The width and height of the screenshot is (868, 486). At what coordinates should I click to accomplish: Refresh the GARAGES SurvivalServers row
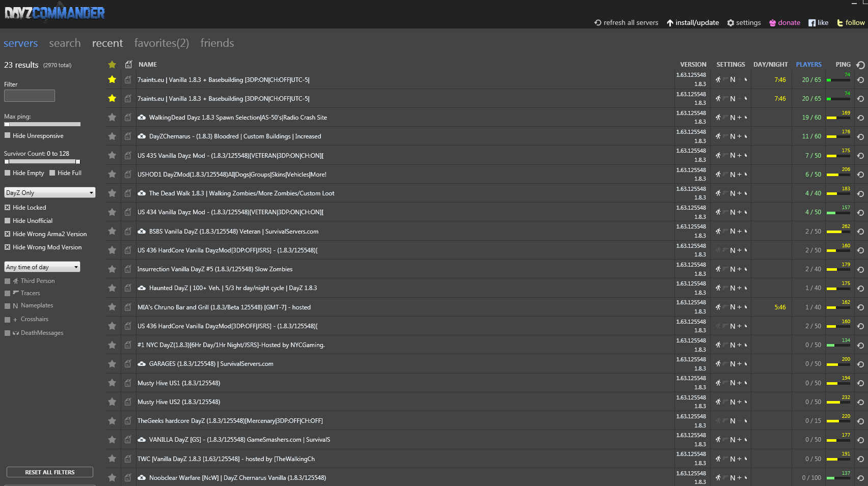tap(860, 364)
